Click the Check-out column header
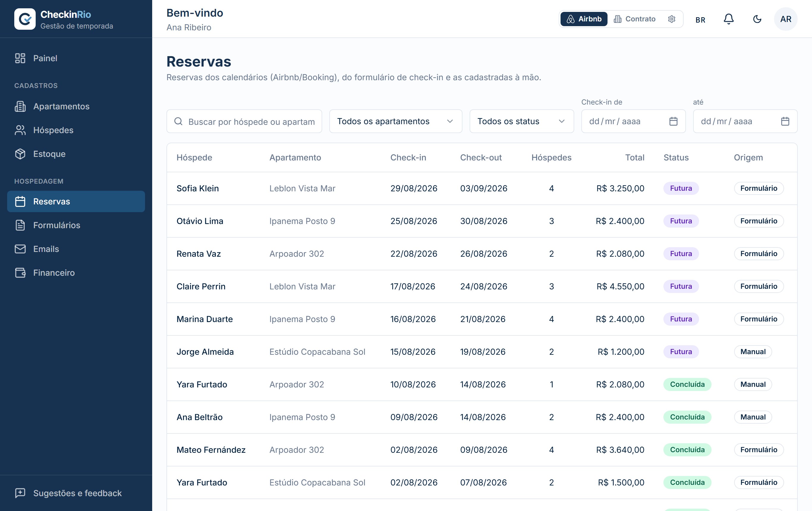Screen dimensions: 812x511 pyautogui.click(x=481, y=158)
